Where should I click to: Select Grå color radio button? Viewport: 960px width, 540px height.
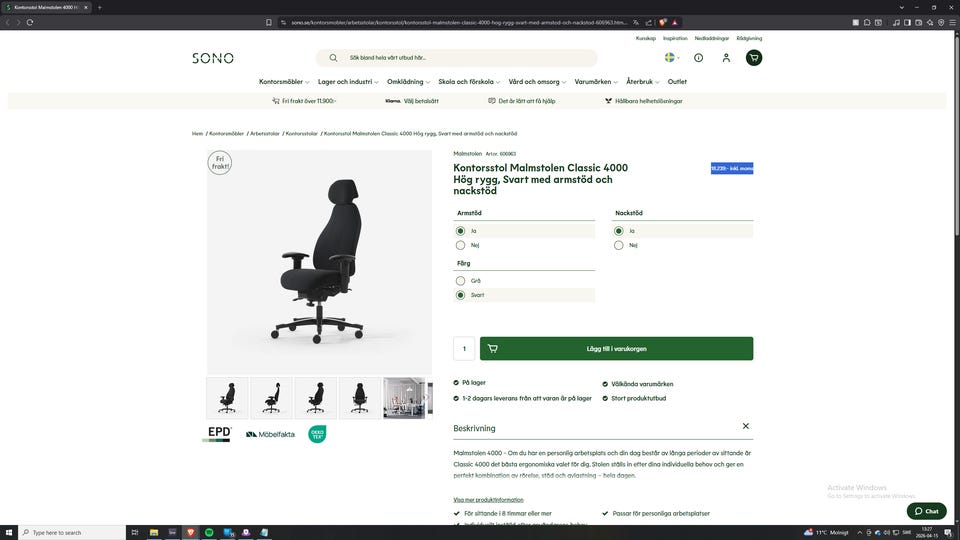460,280
